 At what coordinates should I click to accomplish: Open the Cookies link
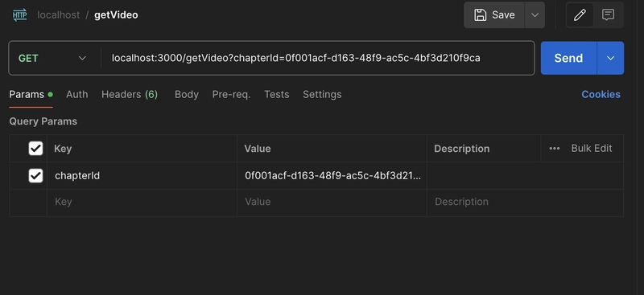[601, 94]
